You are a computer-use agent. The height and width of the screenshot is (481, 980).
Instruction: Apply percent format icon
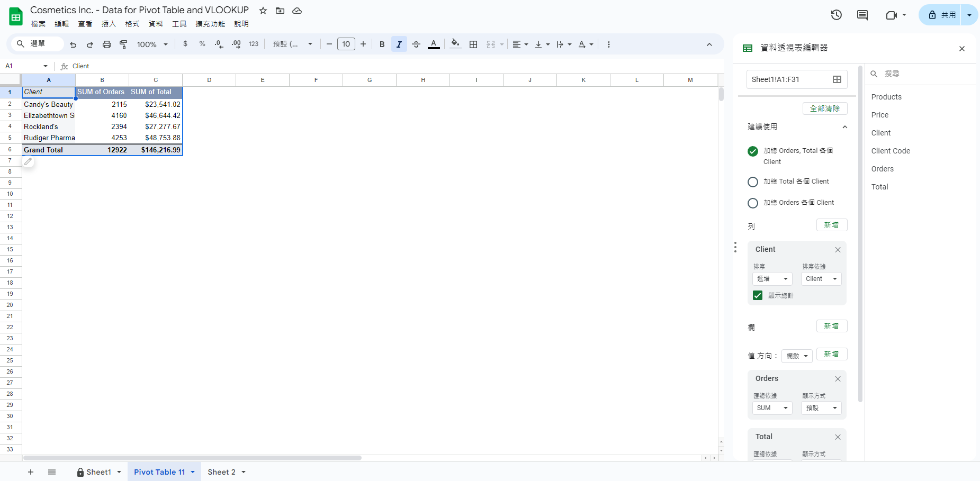pyautogui.click(x=202, y=44)
